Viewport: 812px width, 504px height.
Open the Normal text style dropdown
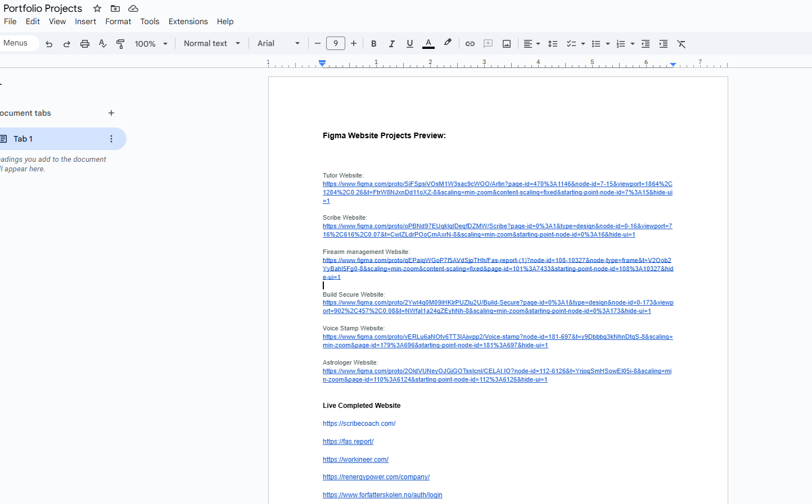coord(211,44)
